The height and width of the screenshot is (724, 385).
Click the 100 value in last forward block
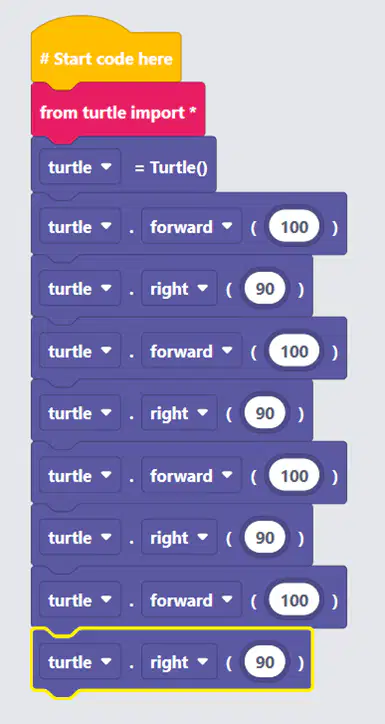coord(295,600)
